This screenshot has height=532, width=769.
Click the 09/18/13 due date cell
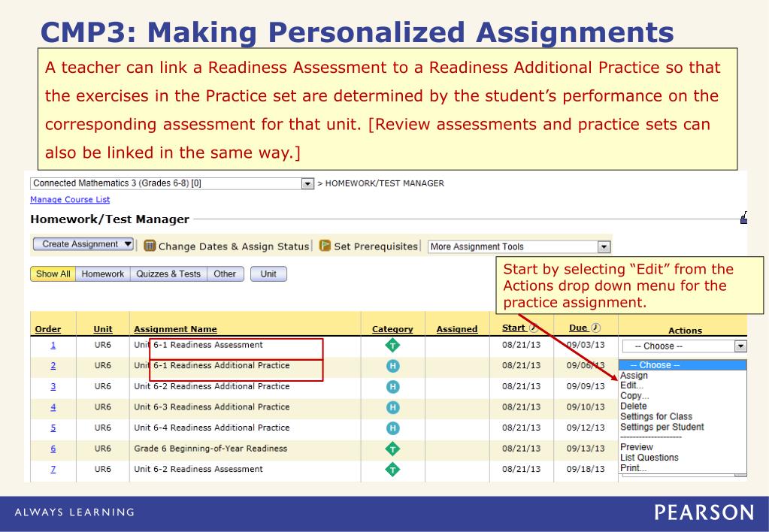(586, 469)
